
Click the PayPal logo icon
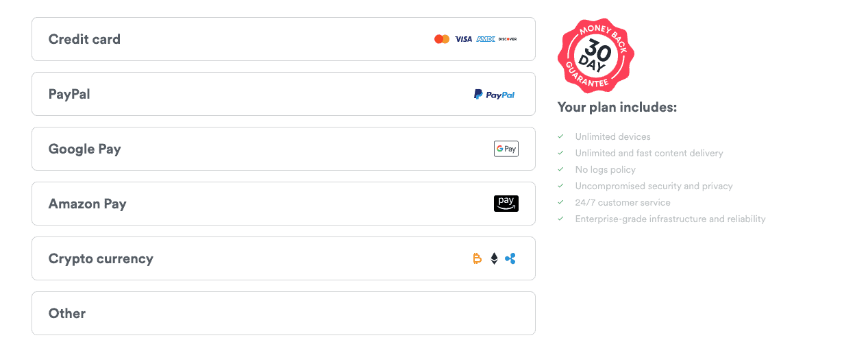point(494,95)
